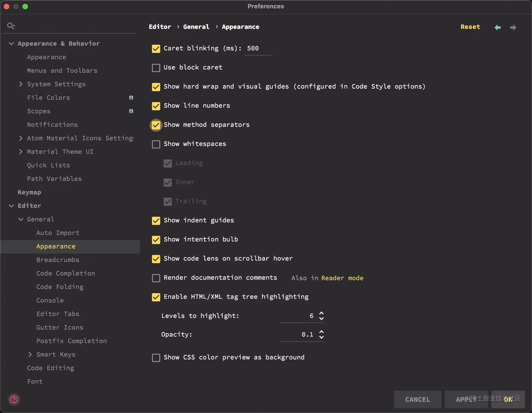Click the File Colors project-level icon
The height and width of the screenshot is (413, 532).
point(131,98)
